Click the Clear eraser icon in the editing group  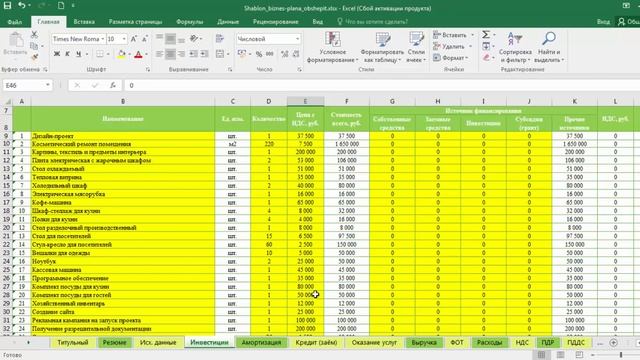tap(486, 58)
